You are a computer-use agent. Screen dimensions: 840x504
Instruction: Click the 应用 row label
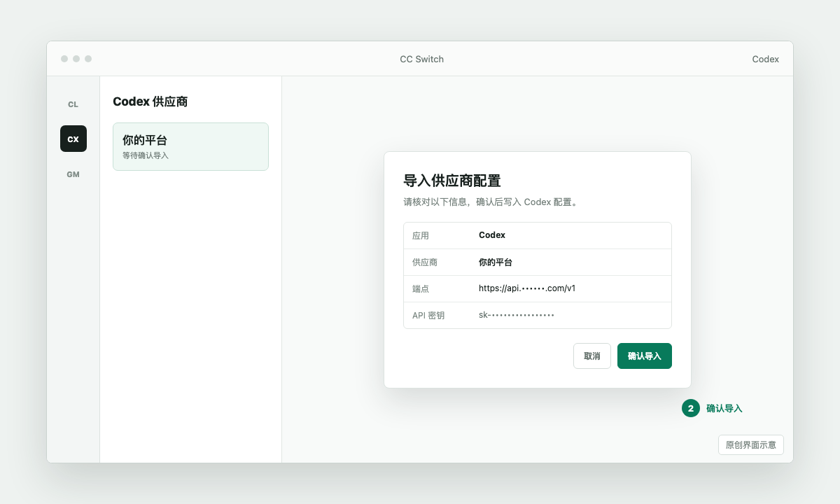click(421, 235)
